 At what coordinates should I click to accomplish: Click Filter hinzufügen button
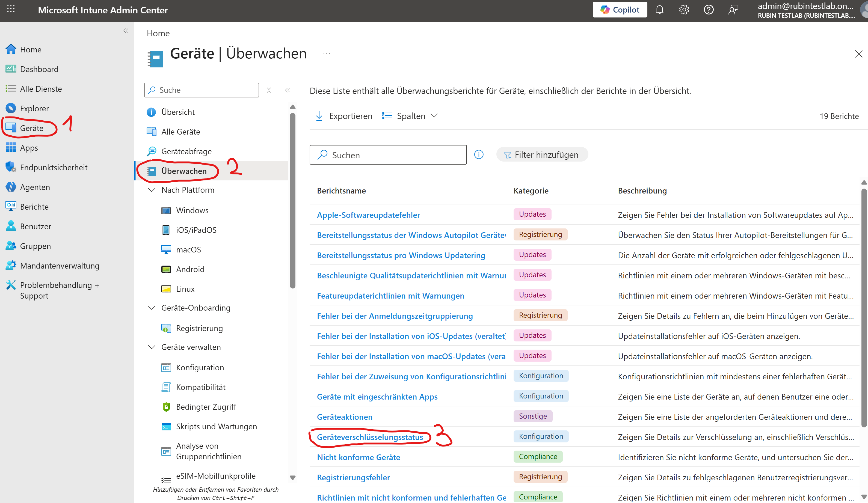point(542,154)
